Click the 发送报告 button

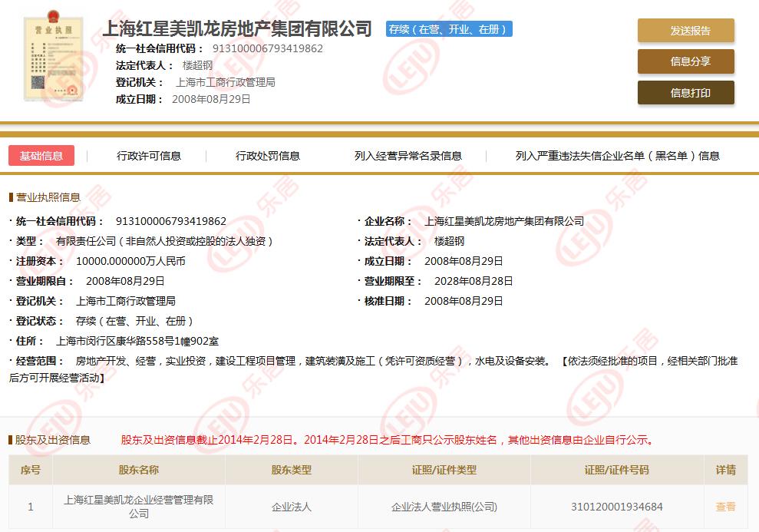[x=686, y=31]
